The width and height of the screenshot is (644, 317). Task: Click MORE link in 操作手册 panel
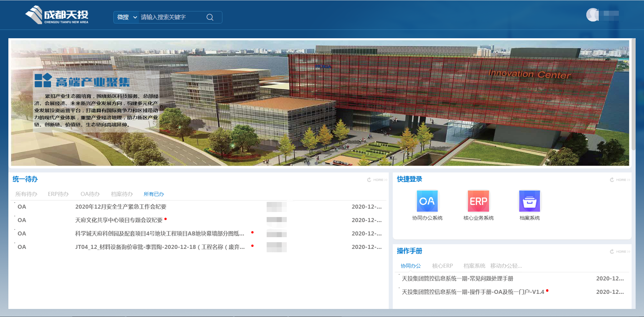click(623, 252)
